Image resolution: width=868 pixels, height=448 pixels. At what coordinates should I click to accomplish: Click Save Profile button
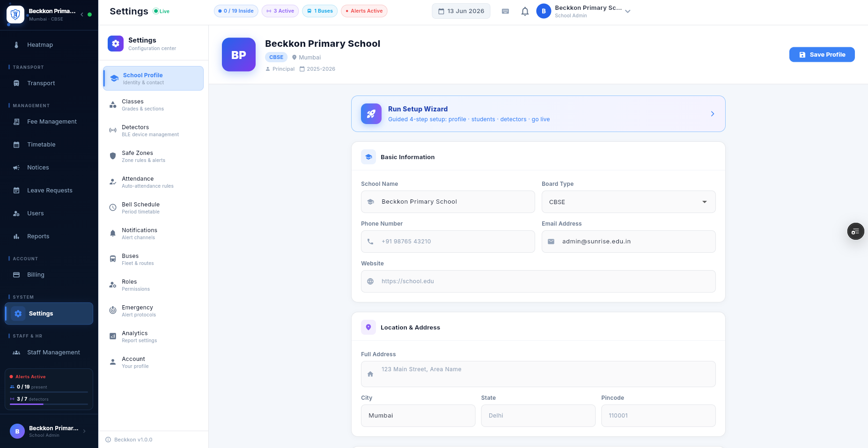pos(822,55)
